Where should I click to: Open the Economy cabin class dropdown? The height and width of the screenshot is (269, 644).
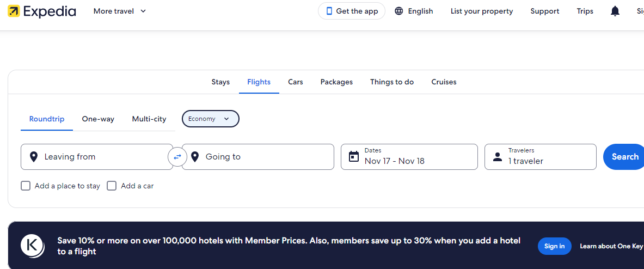tap(210, 119)
